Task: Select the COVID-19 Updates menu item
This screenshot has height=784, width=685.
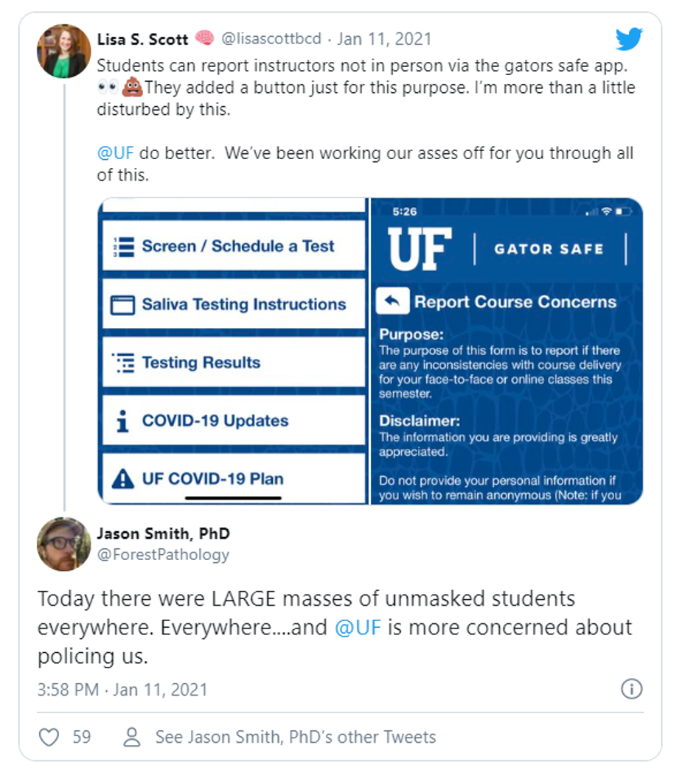Action: (x=233, y=421)
